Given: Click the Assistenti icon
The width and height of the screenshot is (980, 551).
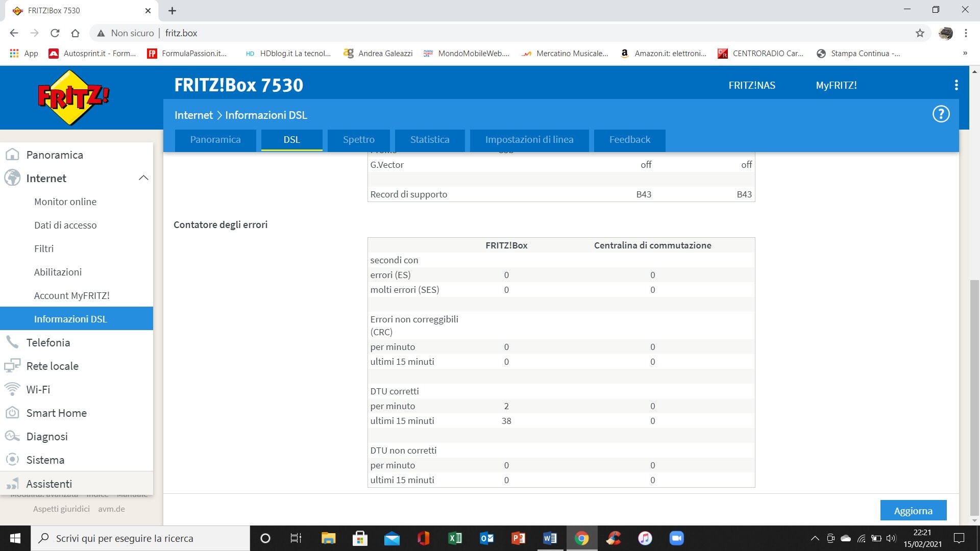Looking at the screenshot, I should [x=12, y=484].
